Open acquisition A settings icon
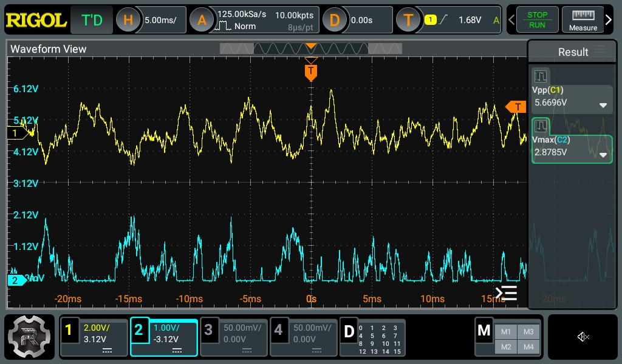 point(202,20)
